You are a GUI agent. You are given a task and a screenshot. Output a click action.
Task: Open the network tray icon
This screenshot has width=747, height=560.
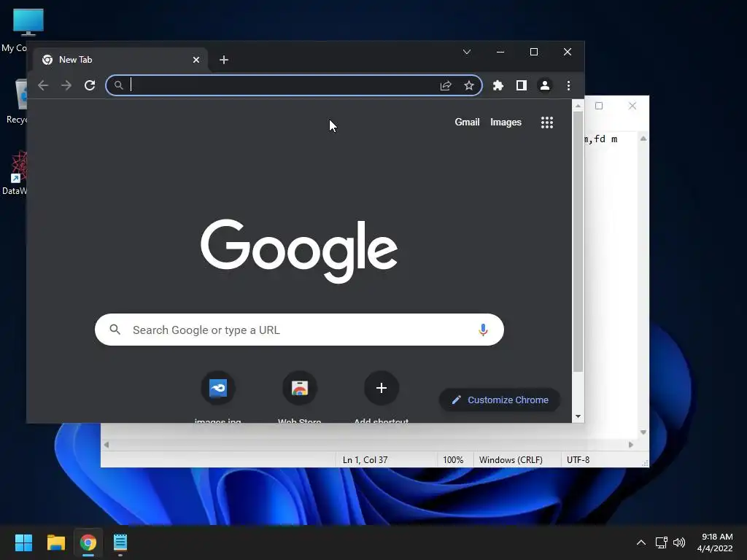(661, 542)
